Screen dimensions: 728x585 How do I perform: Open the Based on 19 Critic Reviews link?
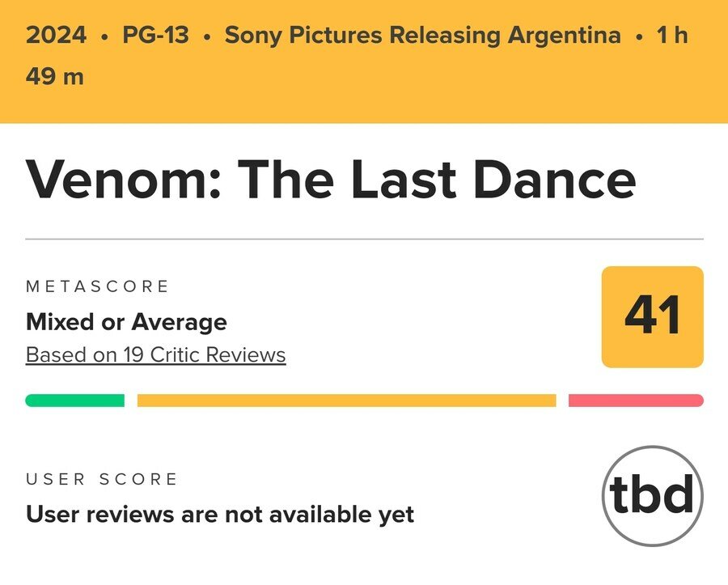155,354
